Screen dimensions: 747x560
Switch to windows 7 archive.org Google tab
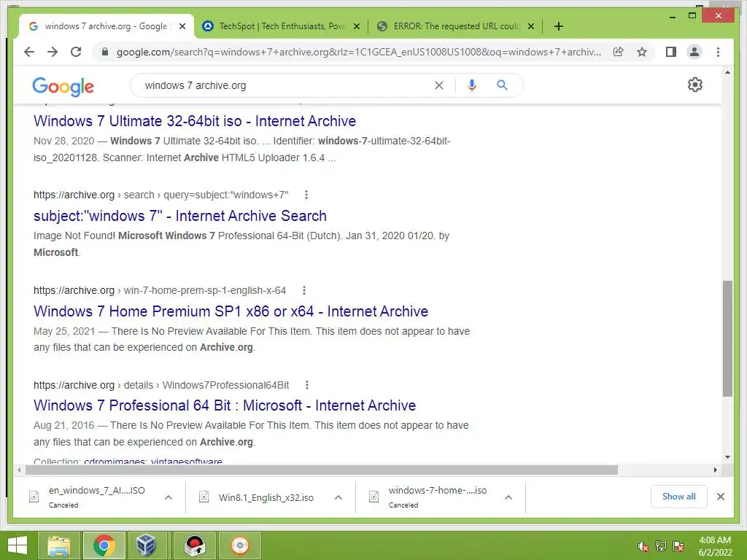106,26
